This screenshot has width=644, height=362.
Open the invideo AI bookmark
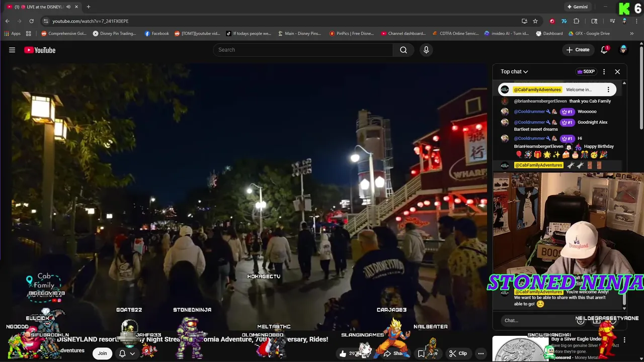507,34
